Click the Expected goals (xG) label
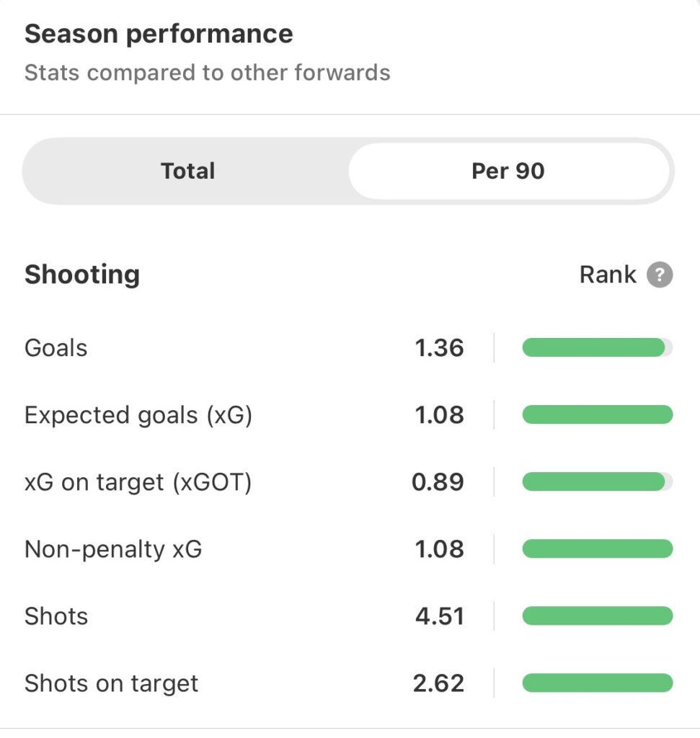The width and height of the screenshot is (700, 738). pos(138,415)
